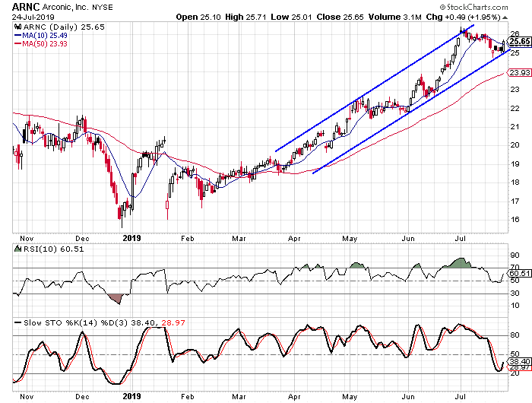
Task: Click the RSI(10) indicator mountain icon
Action: click(x=17, y=249)
